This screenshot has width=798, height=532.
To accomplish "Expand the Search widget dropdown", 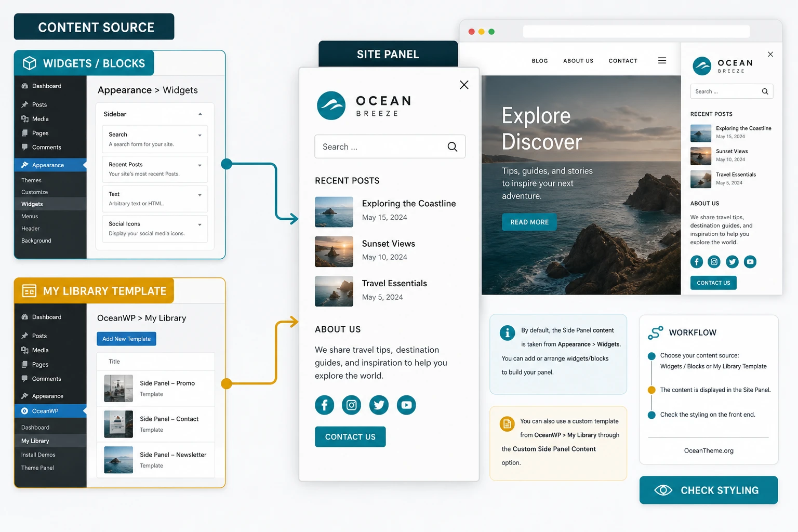I will click(200, 136).
